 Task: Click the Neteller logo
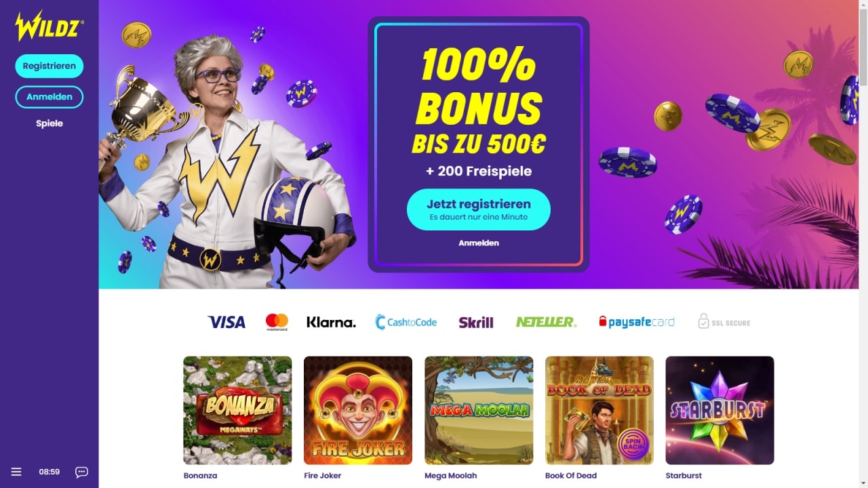[546, 322]
